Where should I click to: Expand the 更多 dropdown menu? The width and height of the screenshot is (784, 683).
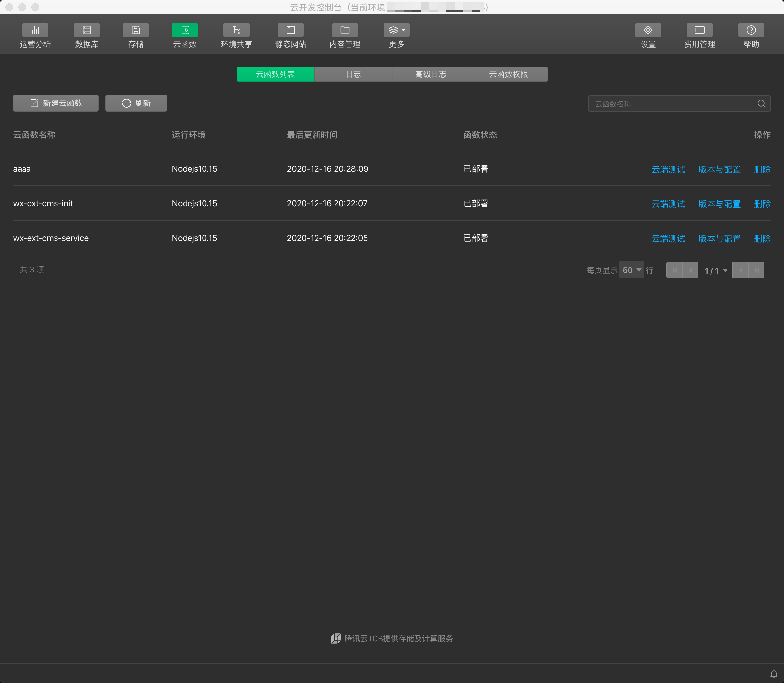point(396,30)
